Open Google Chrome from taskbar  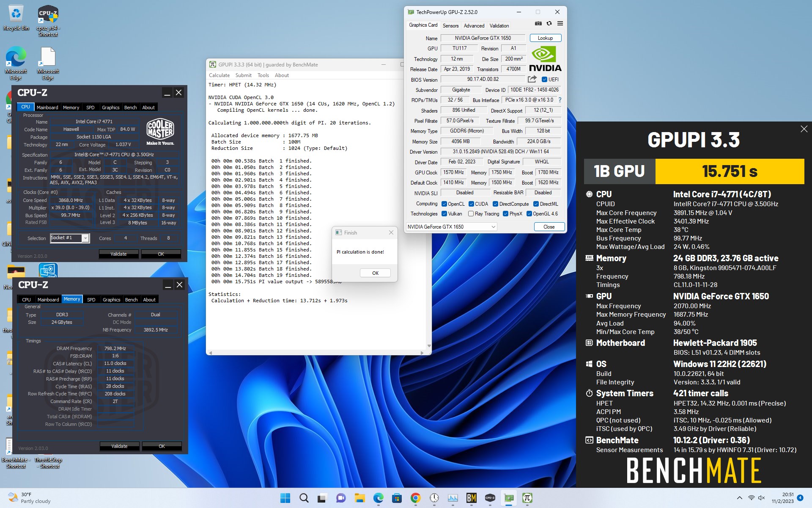tap(415, 498)
